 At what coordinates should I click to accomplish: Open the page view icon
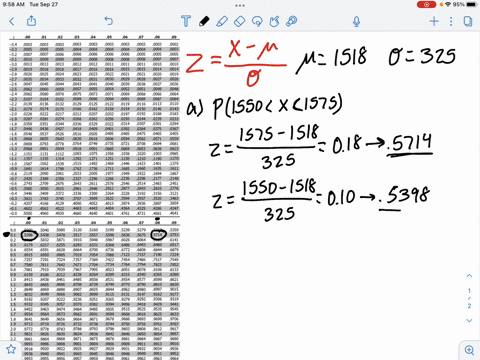(468, 21)
